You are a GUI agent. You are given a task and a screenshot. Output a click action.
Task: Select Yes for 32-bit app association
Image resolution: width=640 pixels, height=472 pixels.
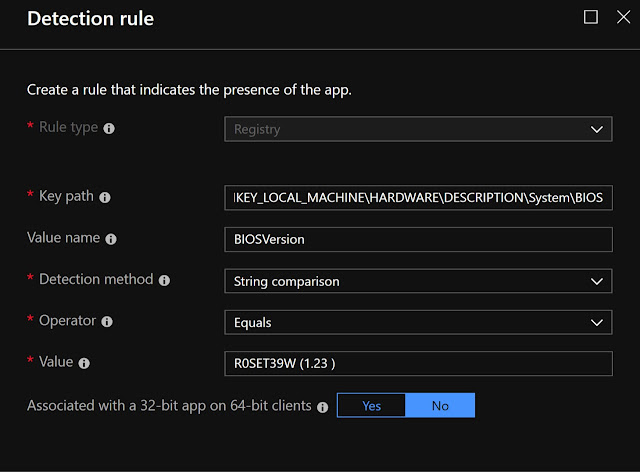[371, 405]
